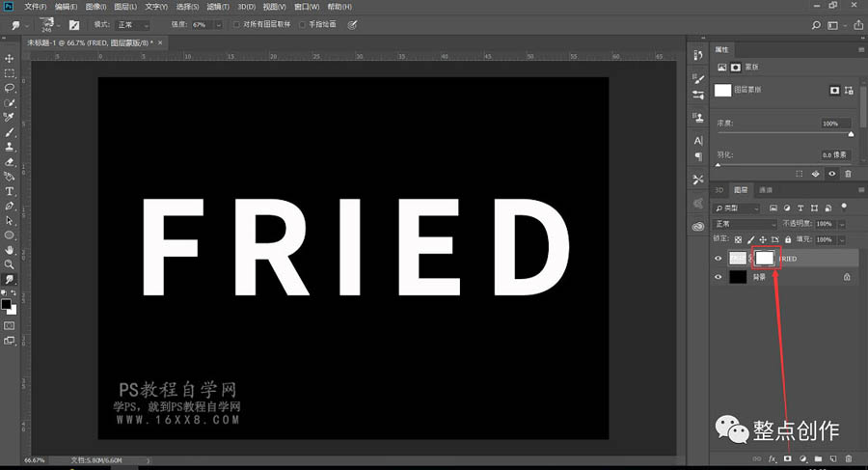Open the layer Fill dropdown arrow
Screen dimensions: 868x470
(x=841, y=239)
